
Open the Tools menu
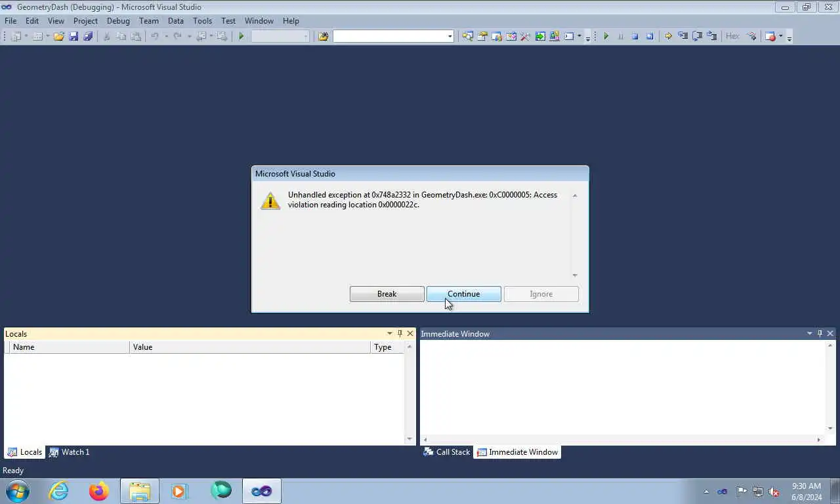tap(202, 20)
